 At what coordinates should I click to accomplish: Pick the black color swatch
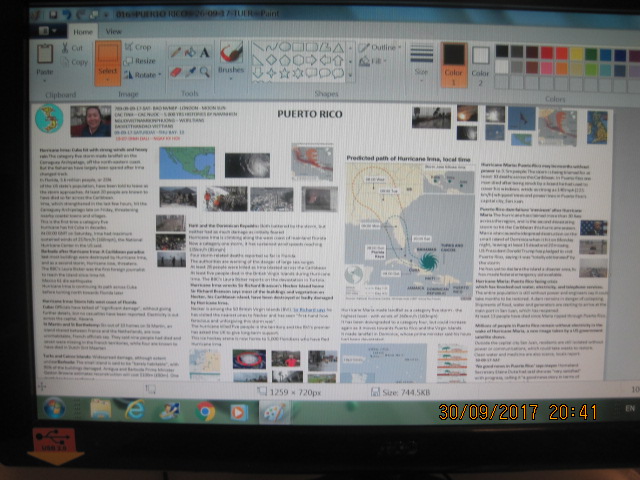pos(502,51)
